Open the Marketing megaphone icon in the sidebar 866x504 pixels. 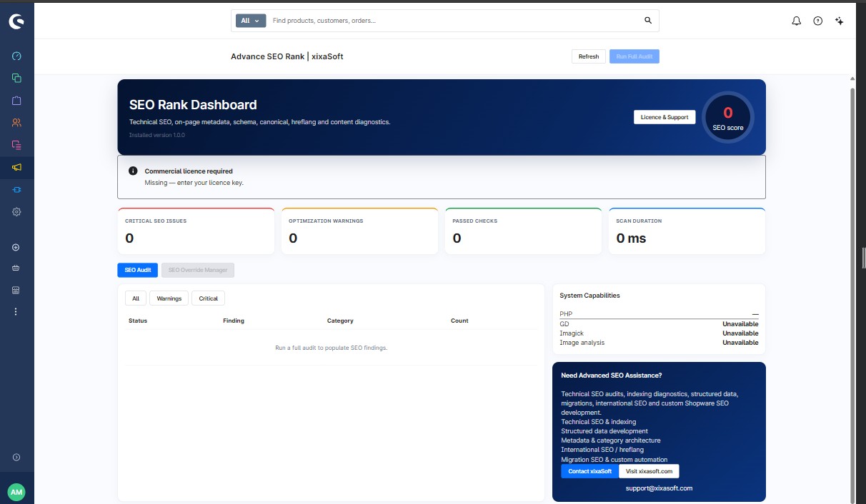pyautogui.click(x=16, y=167)
